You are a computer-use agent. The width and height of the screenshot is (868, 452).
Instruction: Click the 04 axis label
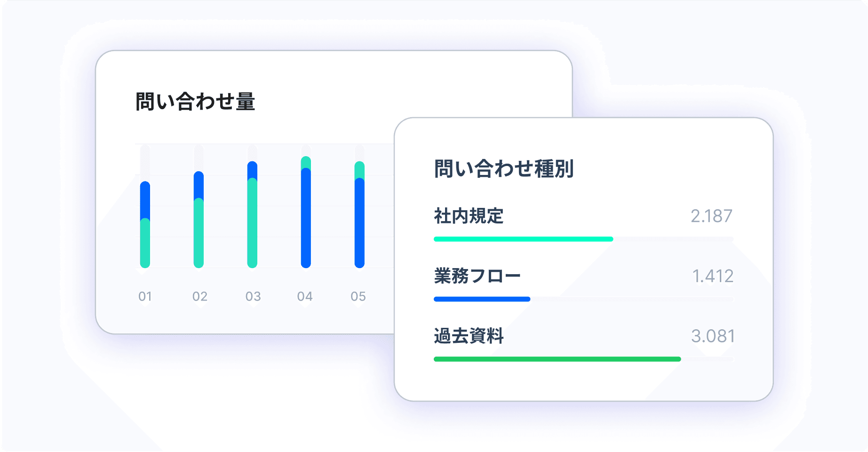pyautogui.click(x=305, y=296)
